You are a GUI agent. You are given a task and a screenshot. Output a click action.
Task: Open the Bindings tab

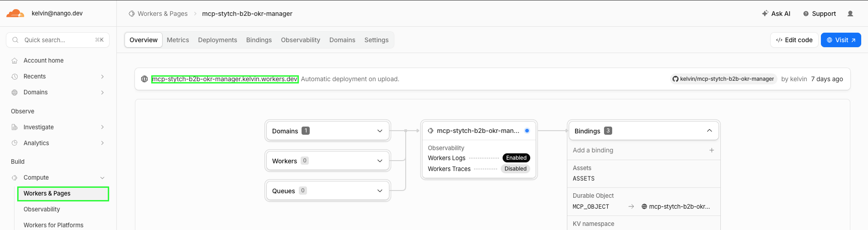(259, 40)
